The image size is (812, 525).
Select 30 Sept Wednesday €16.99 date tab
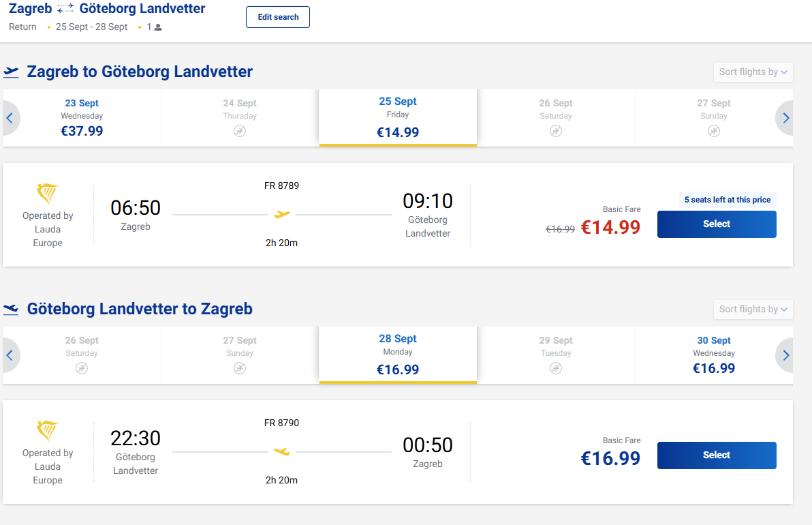click(x=714, y=355)
